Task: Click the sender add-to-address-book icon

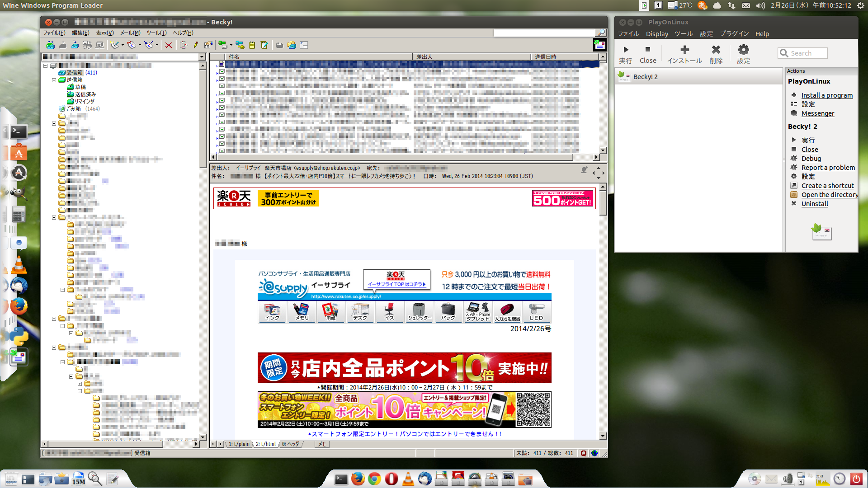Action: (x=585, y=170)
